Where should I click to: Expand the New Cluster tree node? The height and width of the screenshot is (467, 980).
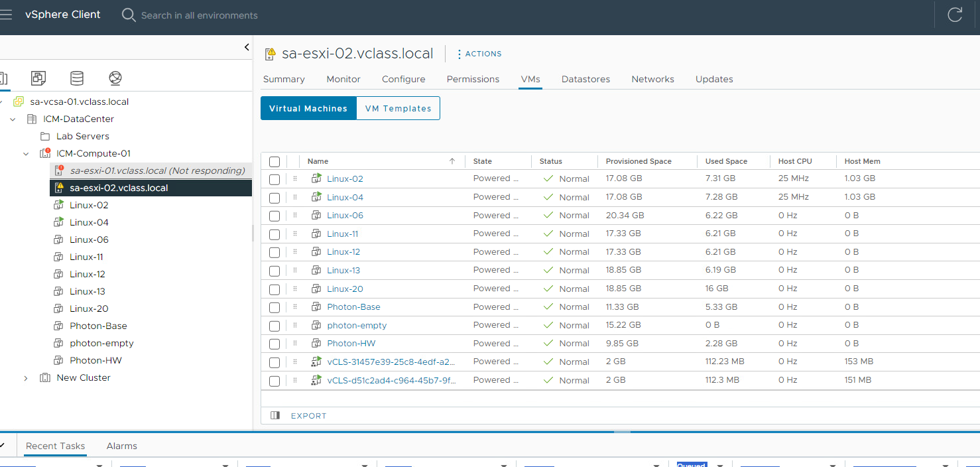[26, 378]
